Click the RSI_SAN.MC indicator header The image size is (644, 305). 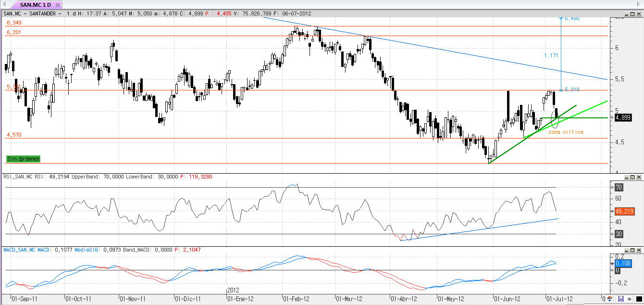pyautogui.click(x=18, y=177)
